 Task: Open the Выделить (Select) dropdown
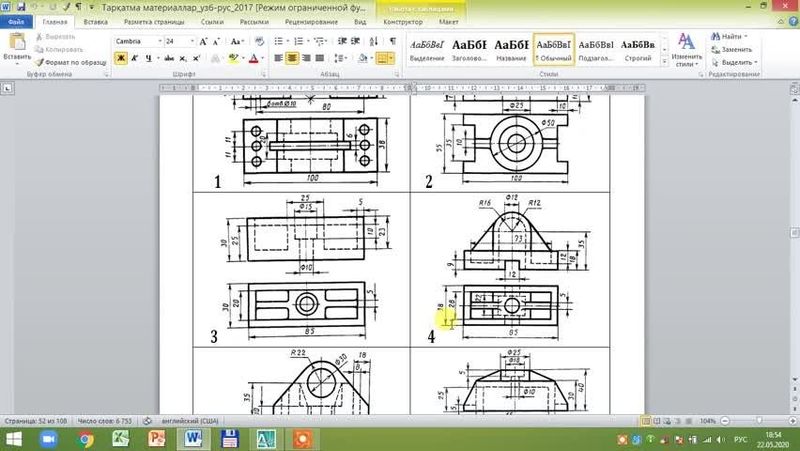tap(735, 62)
